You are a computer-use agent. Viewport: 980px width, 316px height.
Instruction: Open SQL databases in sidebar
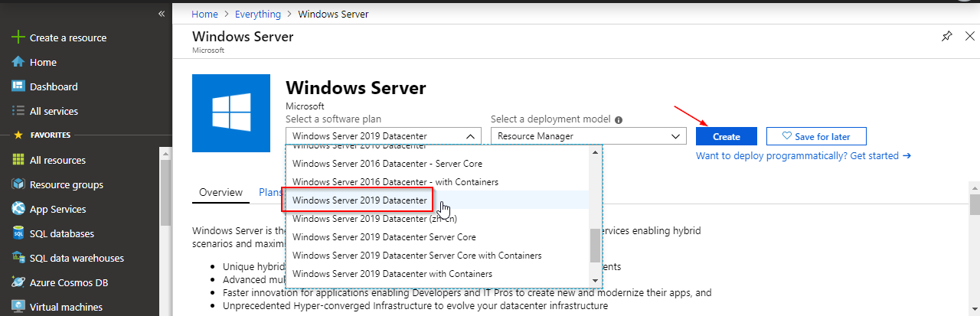pyautogui.click(x=62, y=233)
